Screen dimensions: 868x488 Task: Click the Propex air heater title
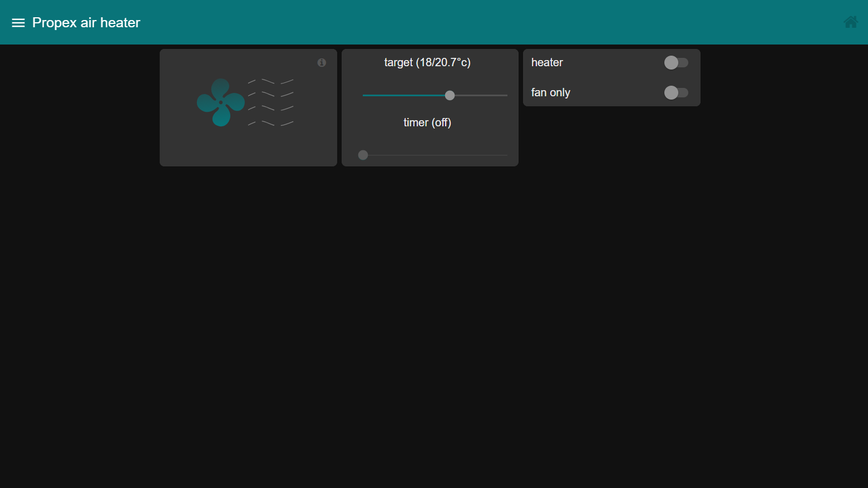click(x=86, y=23)
